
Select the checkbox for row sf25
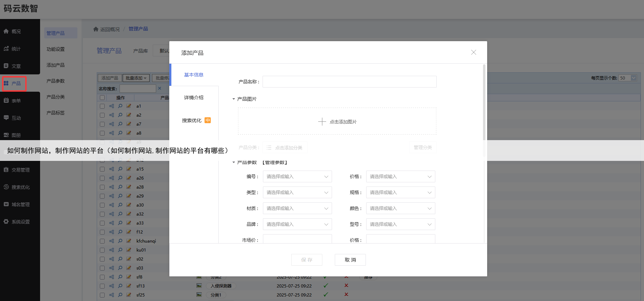pyautogui.click(x=102, y=295)
